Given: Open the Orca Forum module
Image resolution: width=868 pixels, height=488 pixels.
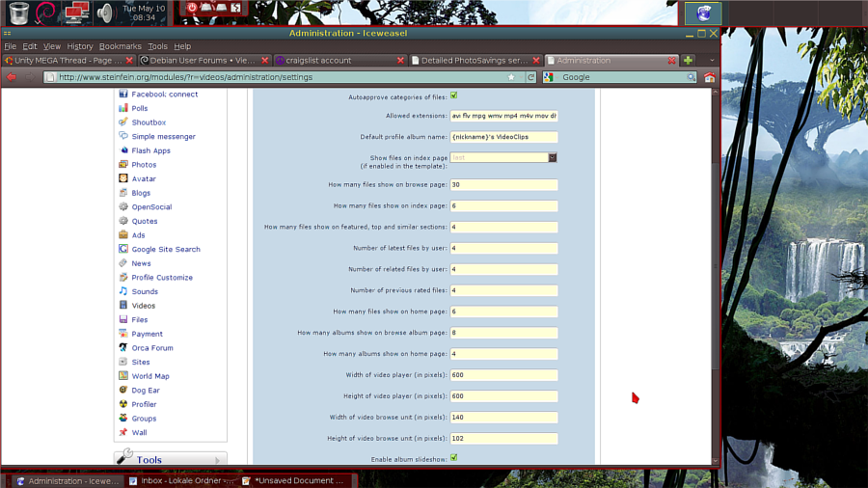Looking at the screenshot, I should [151, 348].
